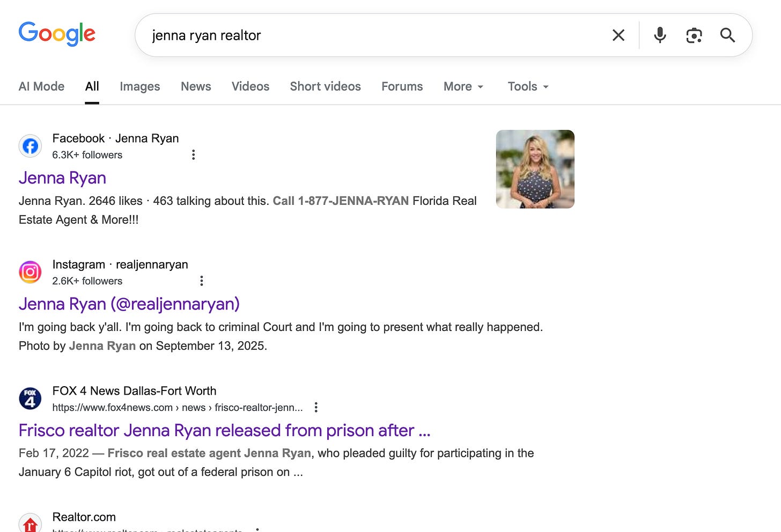Image resolution: width=781 pixels, height=532 pixels.
Task: Open search by image camera icon
Action: click(x=694, y=35)
